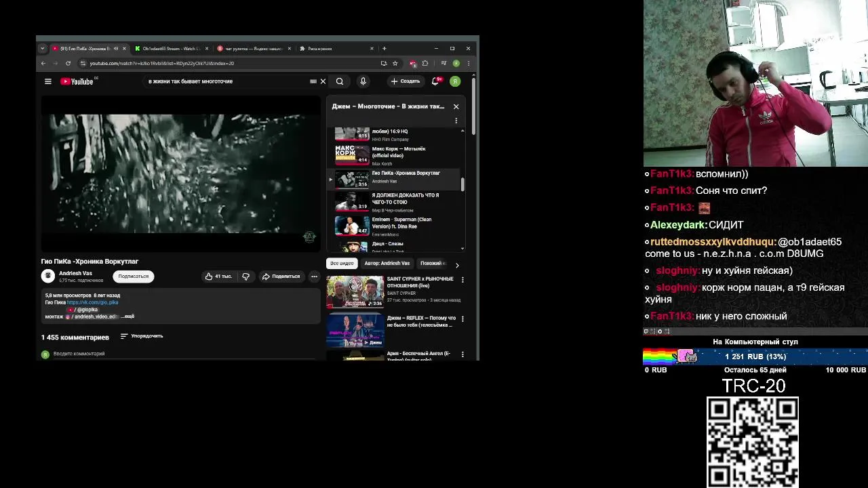The width and height of the screenshot is (868, 488).
Task: Open the Chrome three-dot menu
Action: click(469, 63)
